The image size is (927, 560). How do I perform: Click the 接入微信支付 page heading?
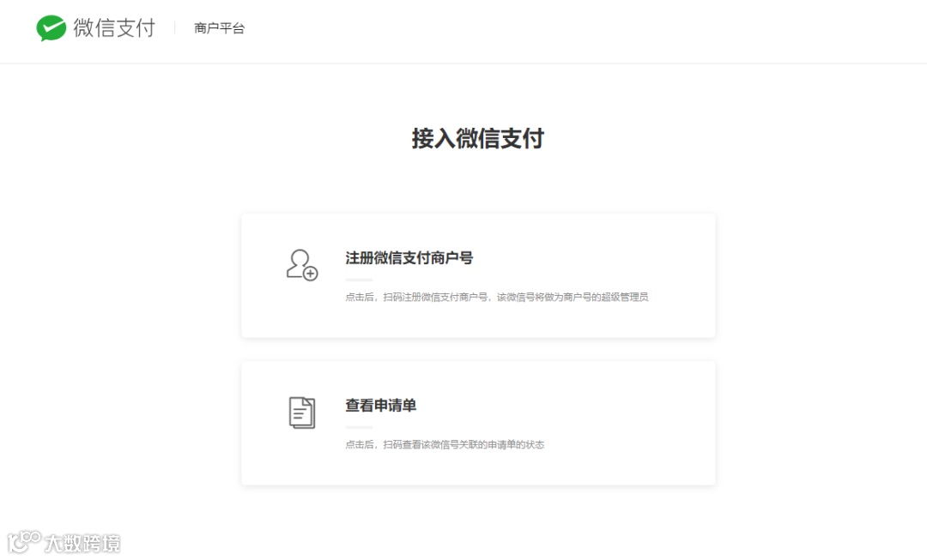(478, 139)
